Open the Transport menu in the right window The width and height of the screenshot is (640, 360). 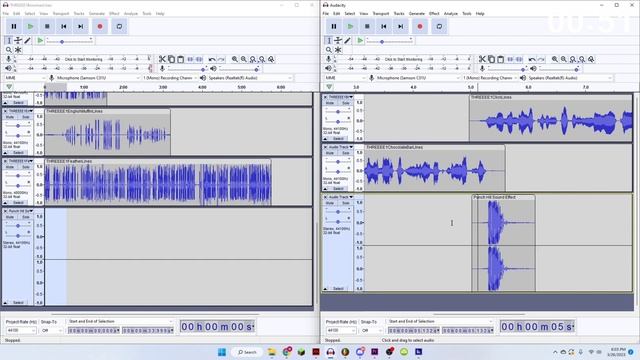click(x=381, y=13)
